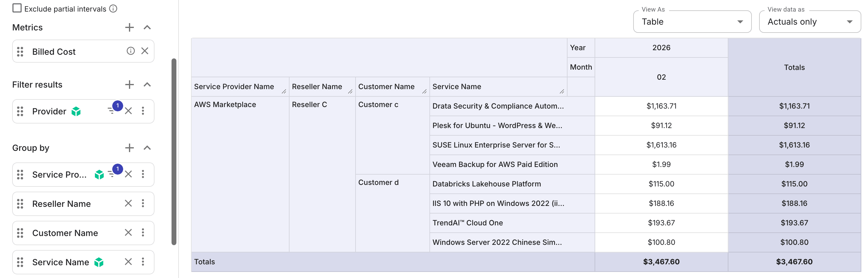Click the green cube icon on Provider filter
868x278 pixels.
coord(76,111)
